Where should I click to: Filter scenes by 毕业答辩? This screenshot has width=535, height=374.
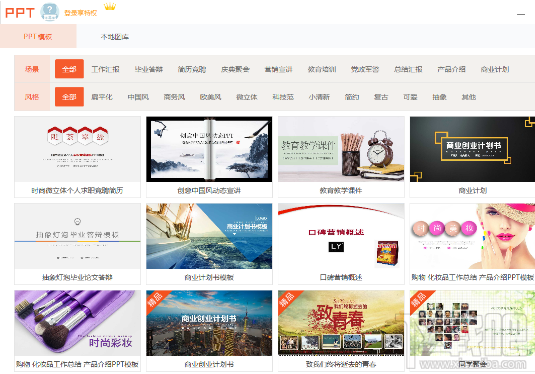click(x=149, y=69)
